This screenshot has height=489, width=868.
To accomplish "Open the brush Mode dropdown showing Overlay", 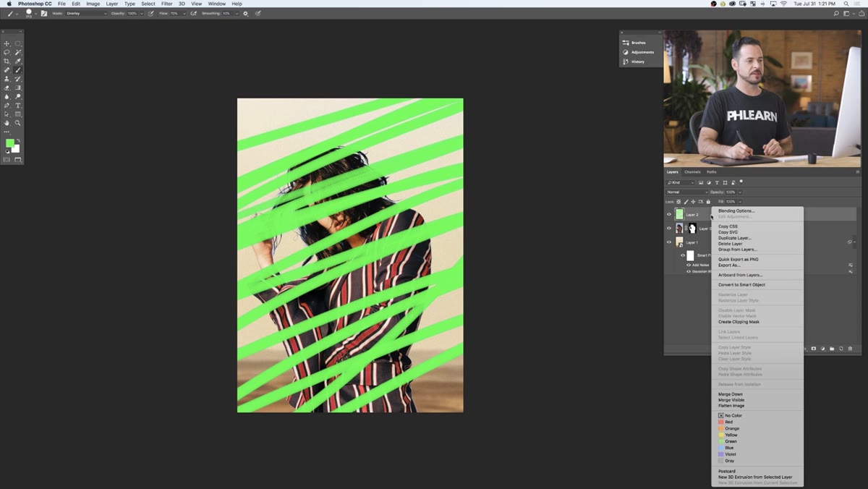I will point(86,13).
